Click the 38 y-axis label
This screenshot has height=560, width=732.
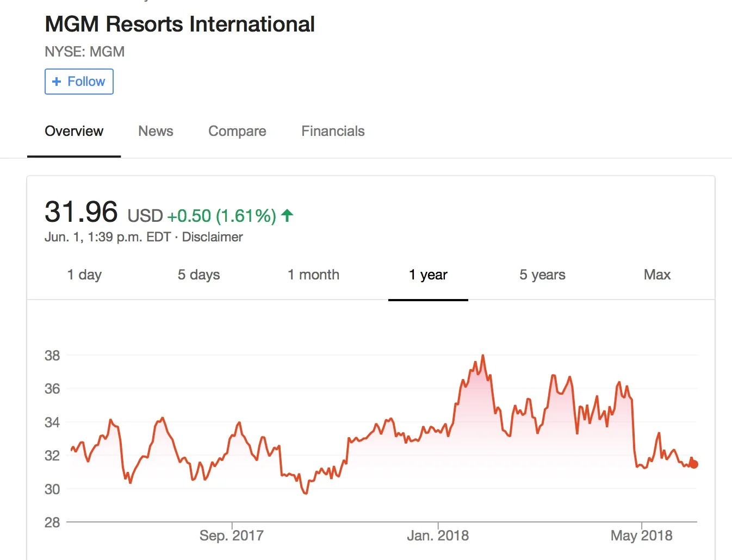[52, 356]
